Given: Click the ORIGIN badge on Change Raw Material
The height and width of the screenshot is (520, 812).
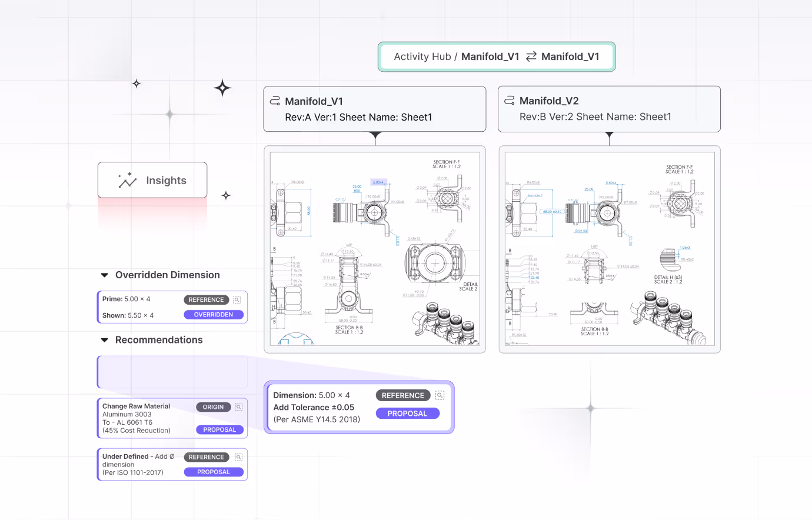Looking at the screenshot, I should pos(213,406).
